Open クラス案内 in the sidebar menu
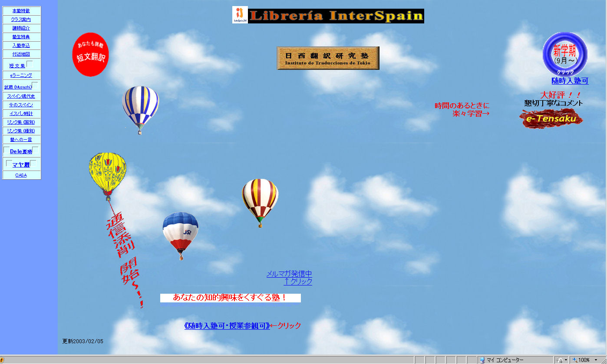This screenshot has height=364, width=607. 21,20
